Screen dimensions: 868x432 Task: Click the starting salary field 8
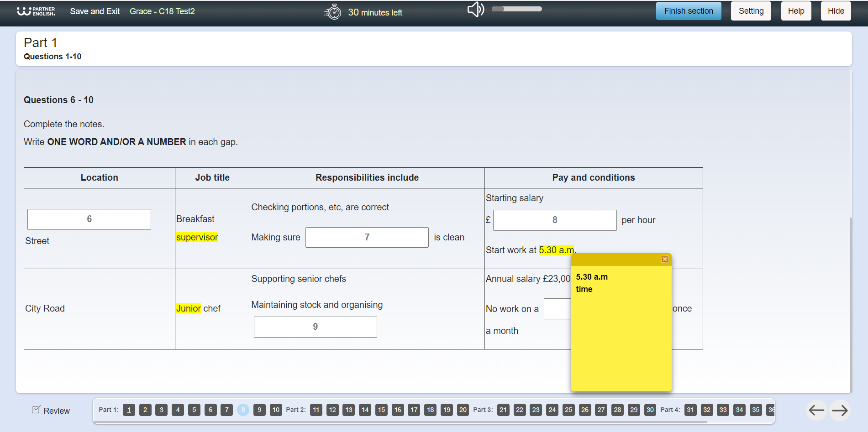pos(554,220)
